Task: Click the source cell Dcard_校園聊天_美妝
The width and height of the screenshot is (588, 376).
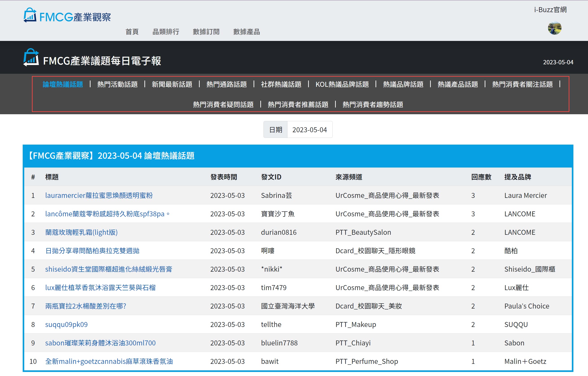Action: click(369, 306)
